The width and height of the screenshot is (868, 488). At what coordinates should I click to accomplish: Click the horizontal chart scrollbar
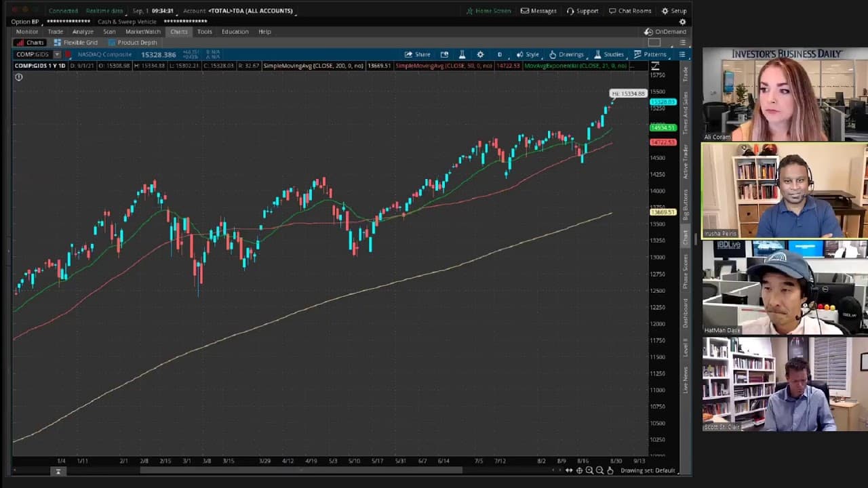(x=301, y=470)
